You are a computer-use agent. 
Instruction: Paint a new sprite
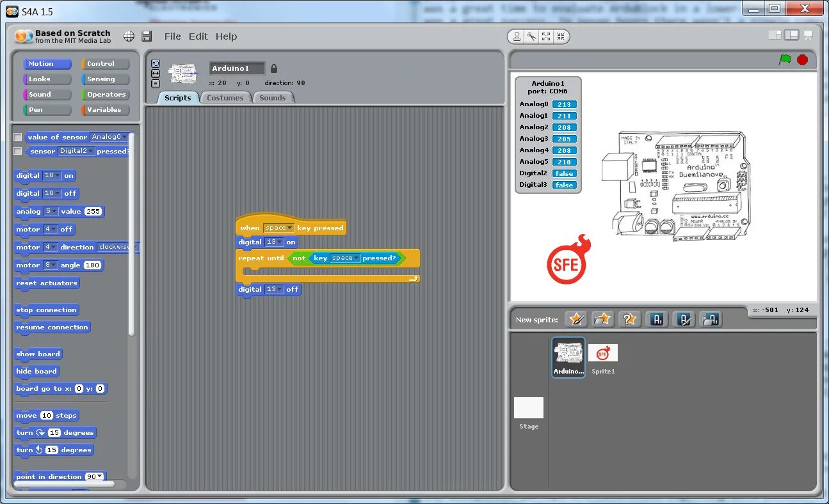[576, 319]
